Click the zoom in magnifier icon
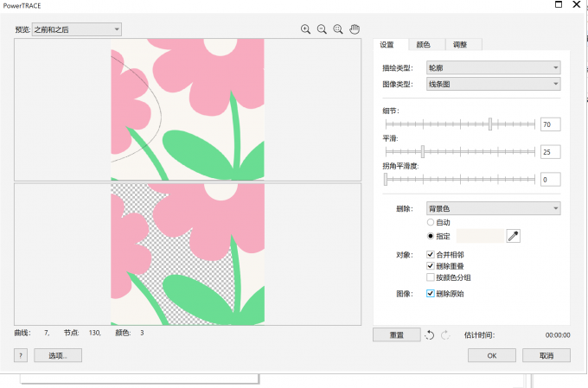This screenshot has height=388, width=588. click(x=305, y=29)
